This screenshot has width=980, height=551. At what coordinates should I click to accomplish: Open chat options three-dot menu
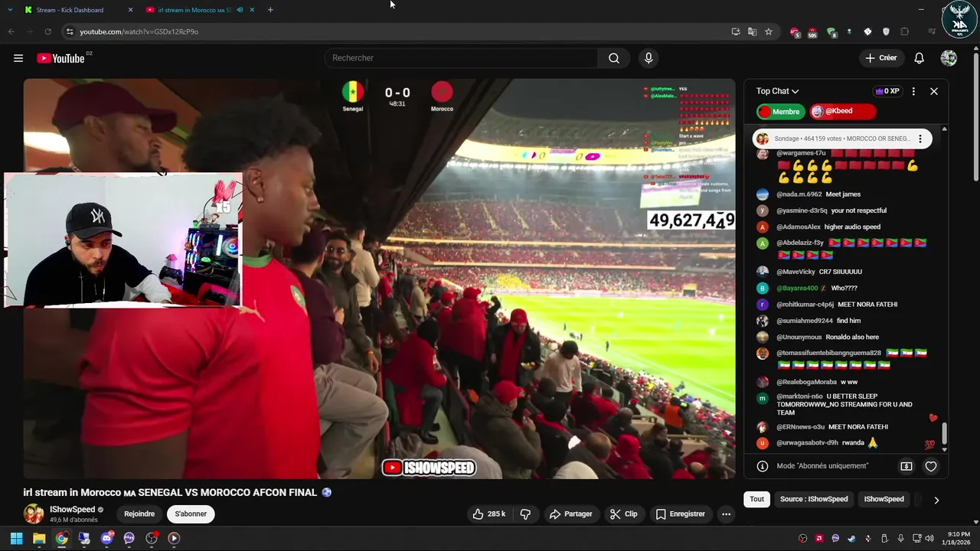pyautogui.click(x=913, y=91)
